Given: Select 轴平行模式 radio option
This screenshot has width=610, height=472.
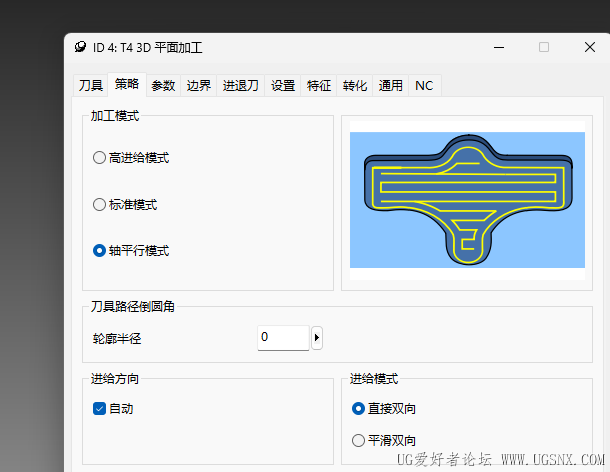Looking at the screenshot, I should (131, 250).
